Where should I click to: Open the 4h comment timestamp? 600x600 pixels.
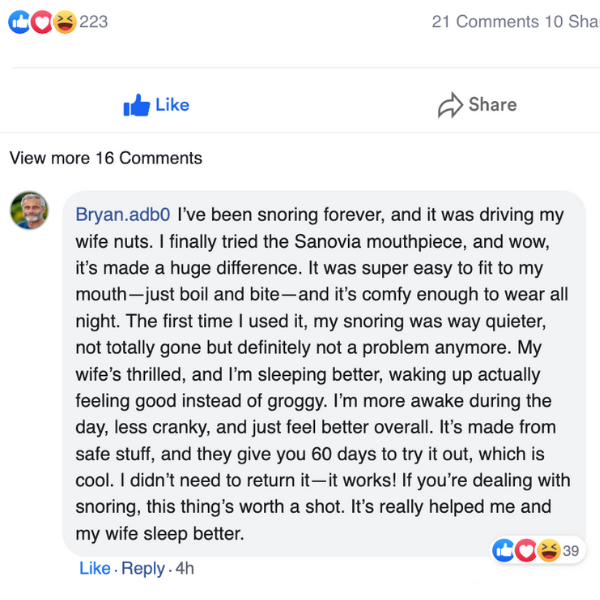(x=183, y=568)
